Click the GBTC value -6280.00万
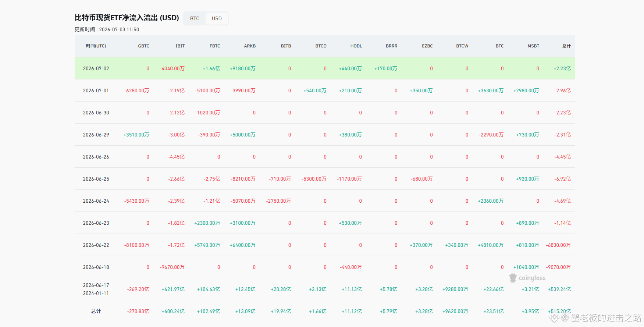The width and height of the screenshot is (644, 327). pos(136,90)
